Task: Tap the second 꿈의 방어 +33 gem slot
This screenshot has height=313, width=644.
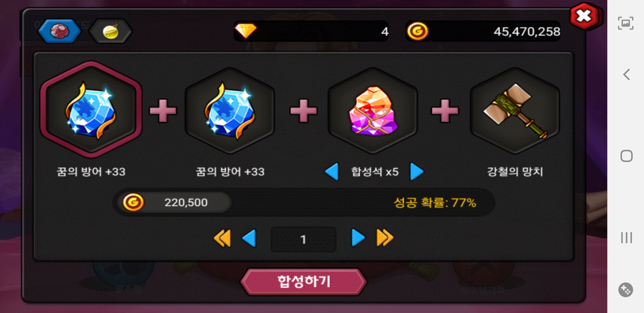Action: click(230, 110)
